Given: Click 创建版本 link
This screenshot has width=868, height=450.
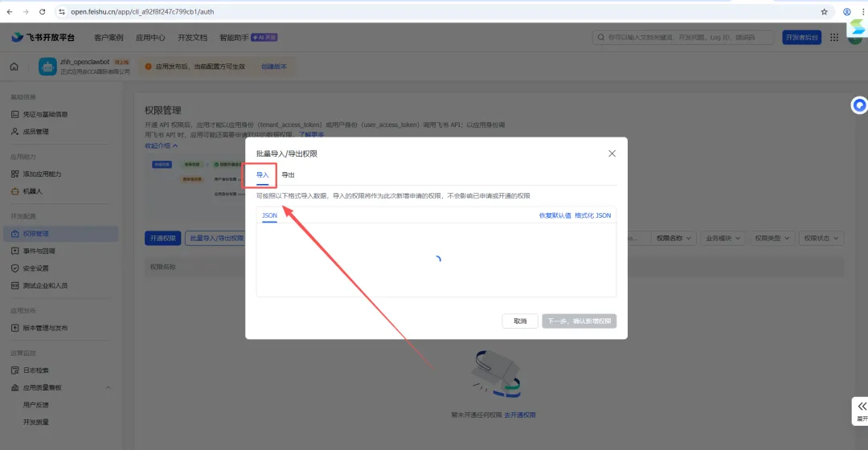Looking at the screenshot, I should pyautogui.click(x=274, y=67).
